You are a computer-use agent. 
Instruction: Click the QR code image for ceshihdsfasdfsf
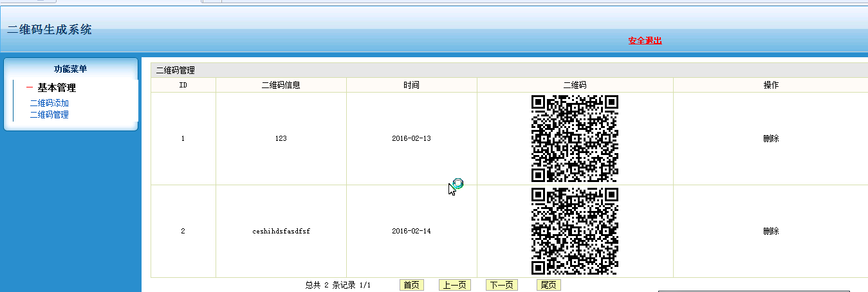coord(575,231)
